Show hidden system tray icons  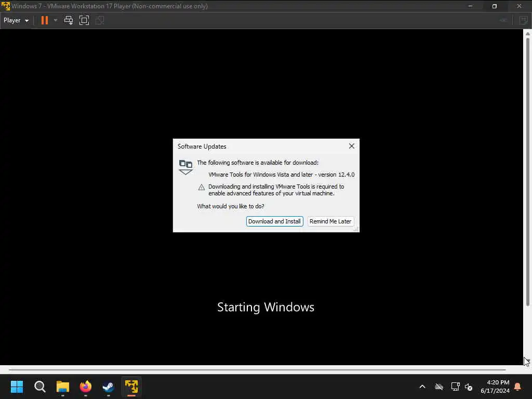pos(422,387)
